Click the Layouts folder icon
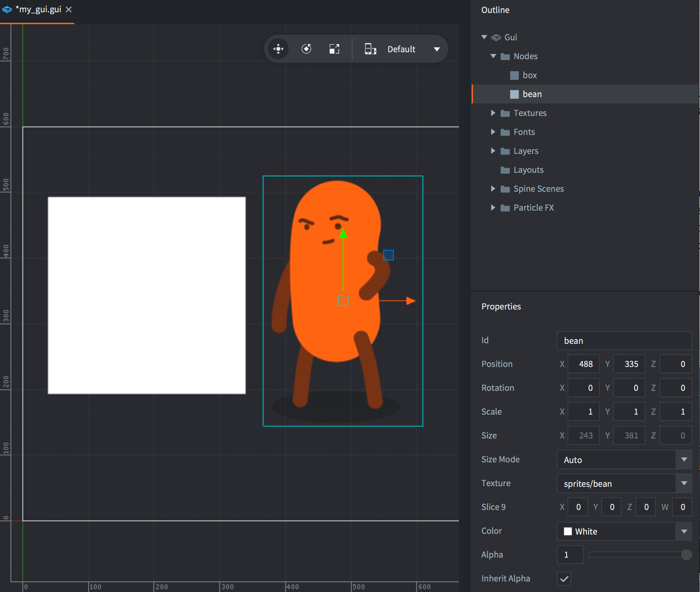 [505, 170]
